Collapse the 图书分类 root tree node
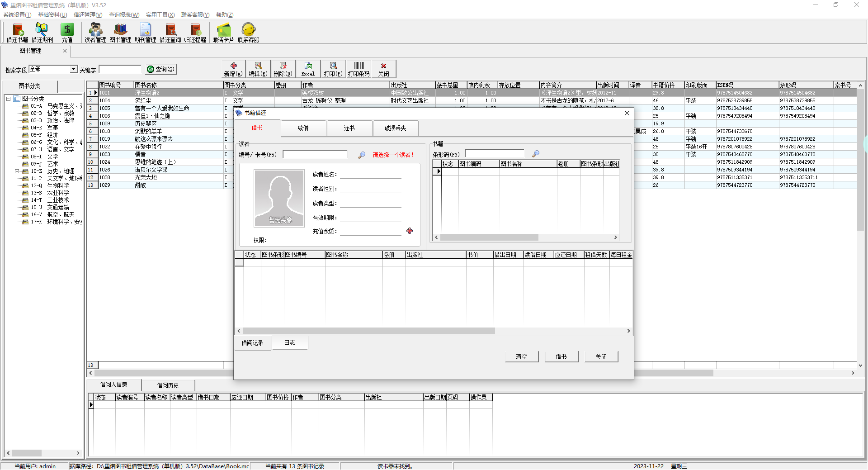This screenshot has width=868, height=470. tap(8, 99)
